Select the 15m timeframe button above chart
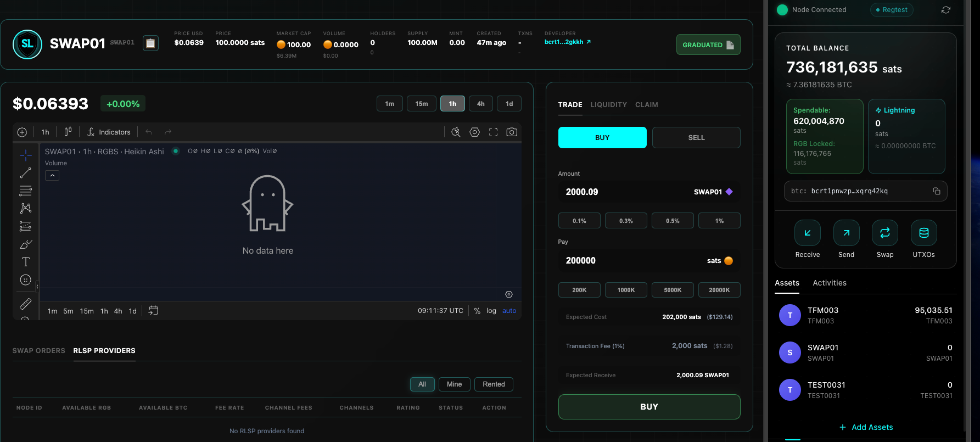 coord(422,104)
